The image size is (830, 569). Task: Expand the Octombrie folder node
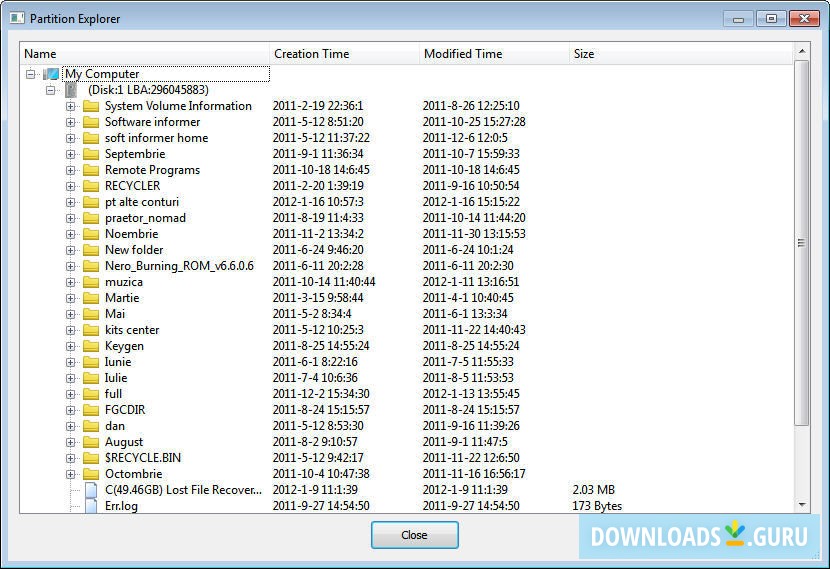[70, 474]
